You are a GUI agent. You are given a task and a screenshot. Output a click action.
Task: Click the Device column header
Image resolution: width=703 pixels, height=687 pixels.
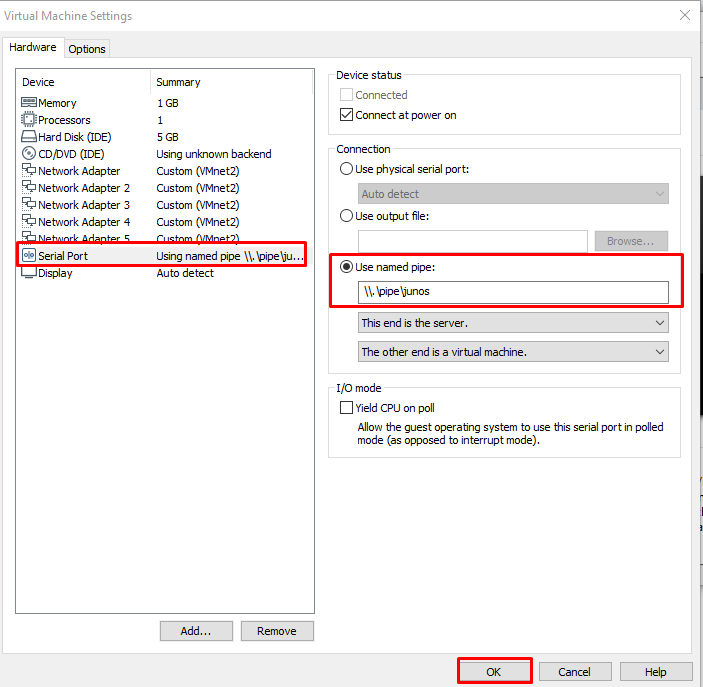click(38, 82)
